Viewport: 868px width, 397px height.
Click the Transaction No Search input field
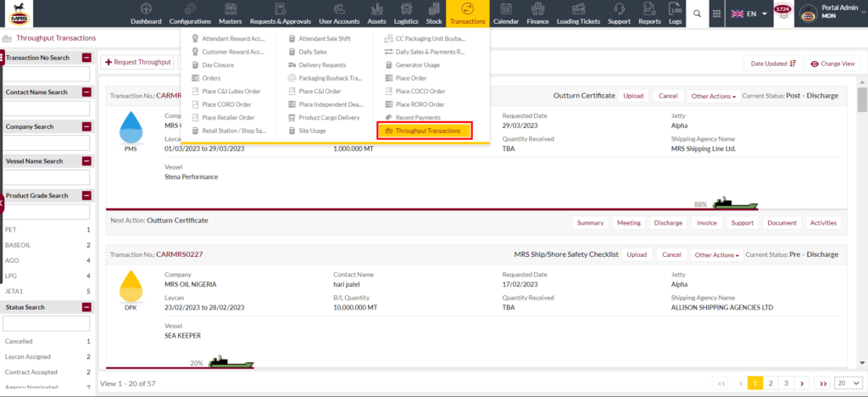click(x=47, y=74)
